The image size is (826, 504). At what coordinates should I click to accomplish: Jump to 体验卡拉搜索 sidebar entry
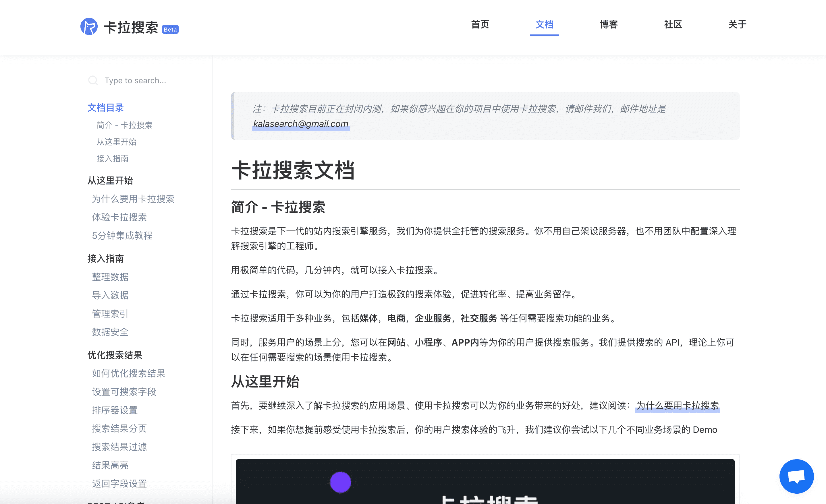119,217
